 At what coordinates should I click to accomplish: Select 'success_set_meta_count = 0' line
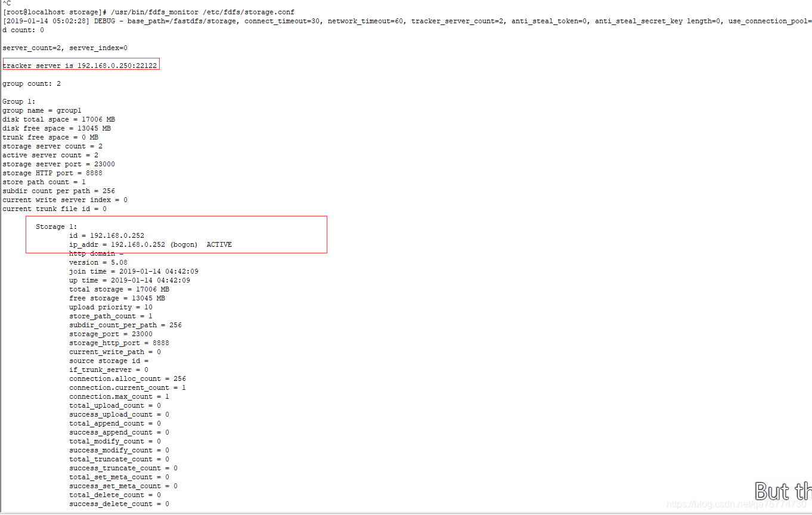123,486
